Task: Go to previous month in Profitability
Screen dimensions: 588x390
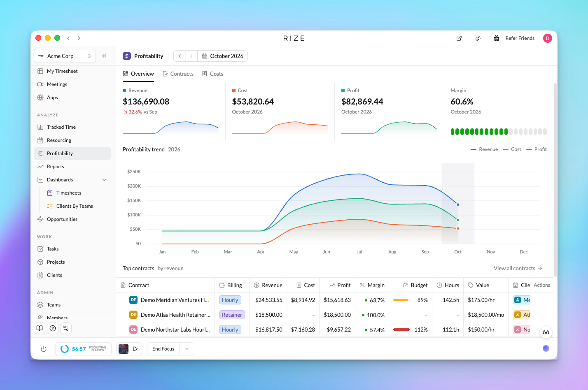Action: point(180,56)
